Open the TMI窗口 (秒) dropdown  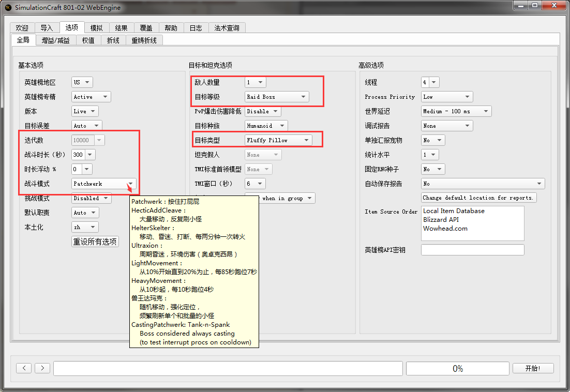[255, 184]
